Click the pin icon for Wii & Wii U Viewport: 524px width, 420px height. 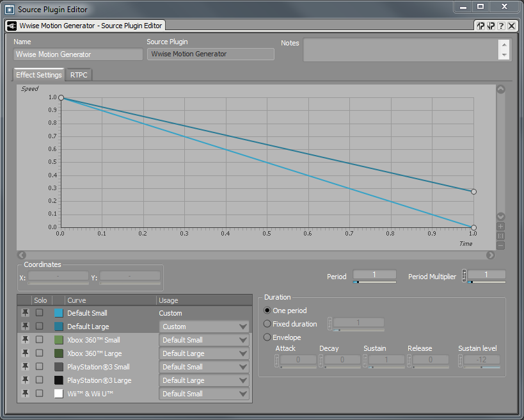coord(25,393)
